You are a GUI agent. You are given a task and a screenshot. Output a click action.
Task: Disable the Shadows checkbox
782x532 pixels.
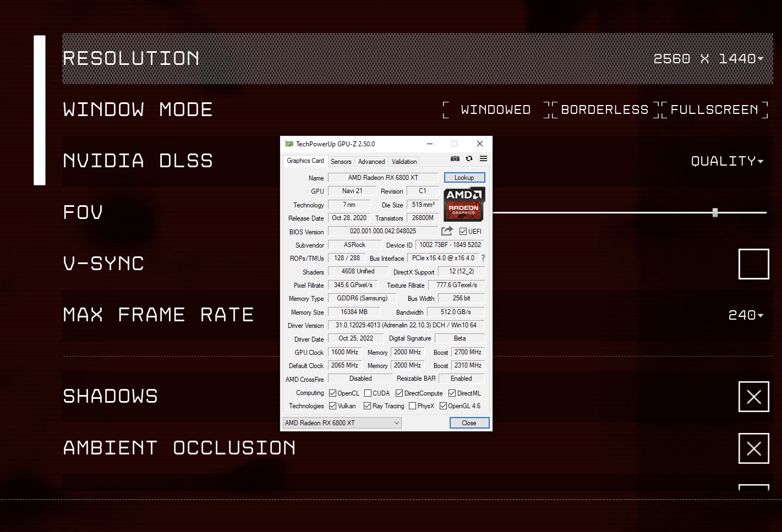pos(753,397)
